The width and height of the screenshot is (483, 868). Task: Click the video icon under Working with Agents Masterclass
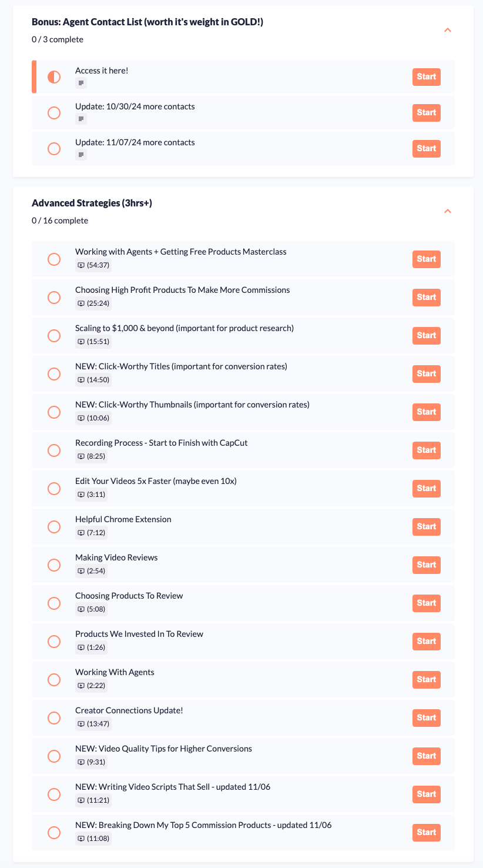[x=81, y=265]
